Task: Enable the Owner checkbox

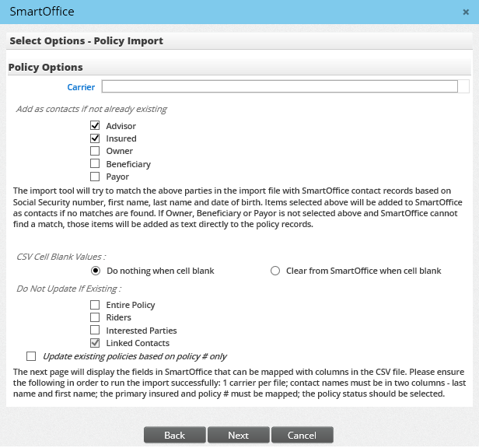Action: [x=95, y=151]
